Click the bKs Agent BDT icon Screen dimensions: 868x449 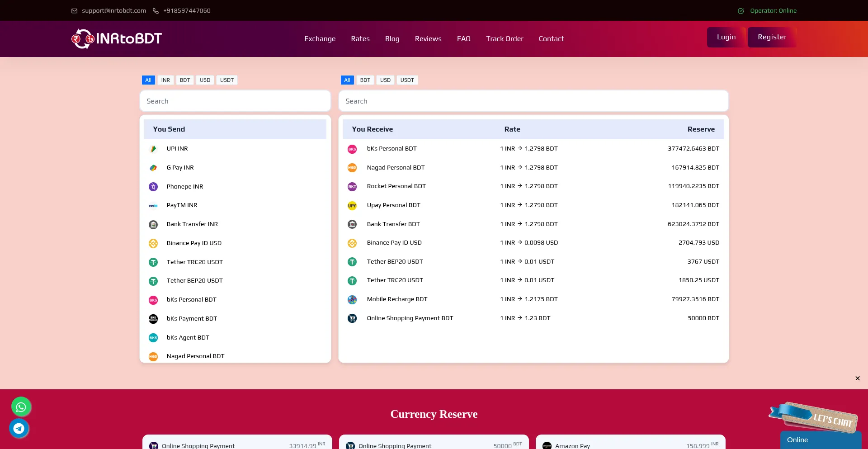[x=153, y=338]
